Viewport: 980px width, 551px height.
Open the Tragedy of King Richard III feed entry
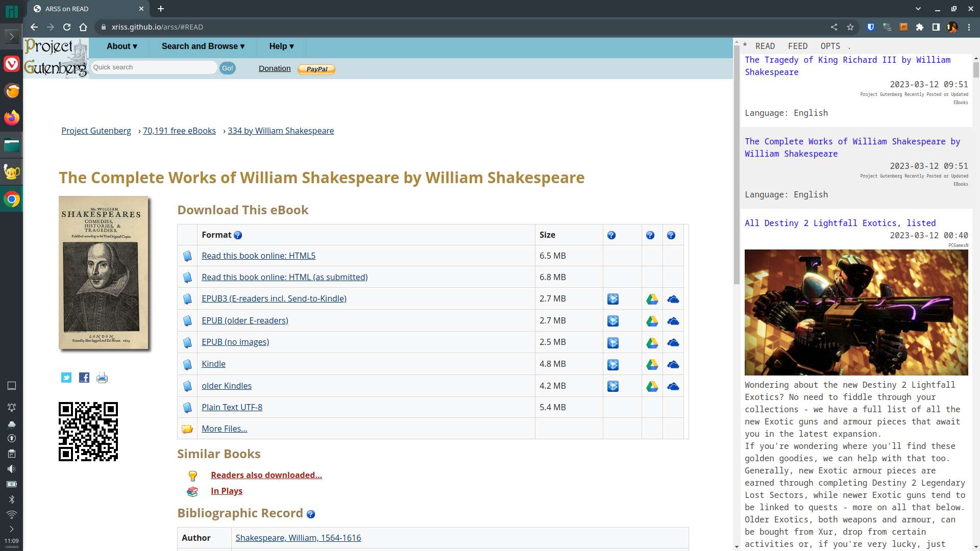(x=847, y=66)
